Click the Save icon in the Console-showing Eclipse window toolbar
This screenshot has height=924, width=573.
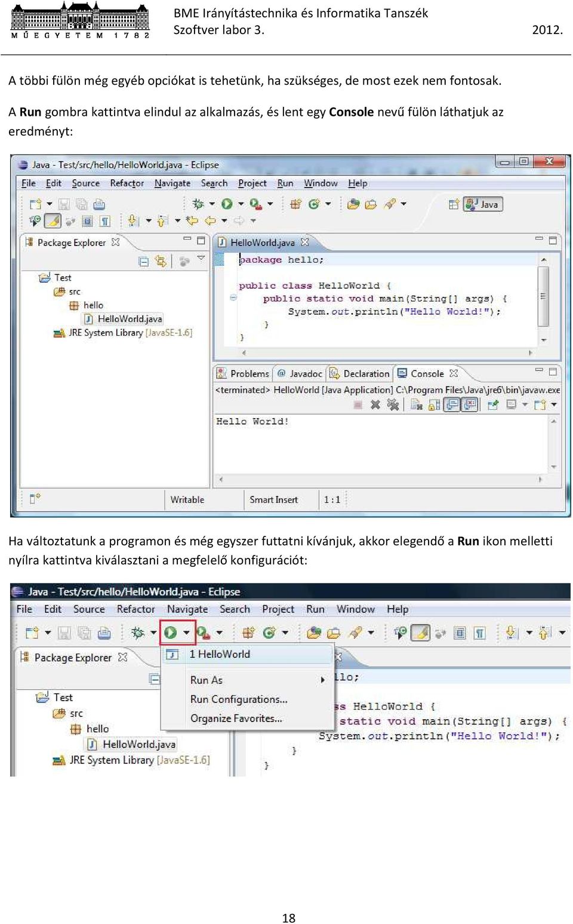coord(64,204)
